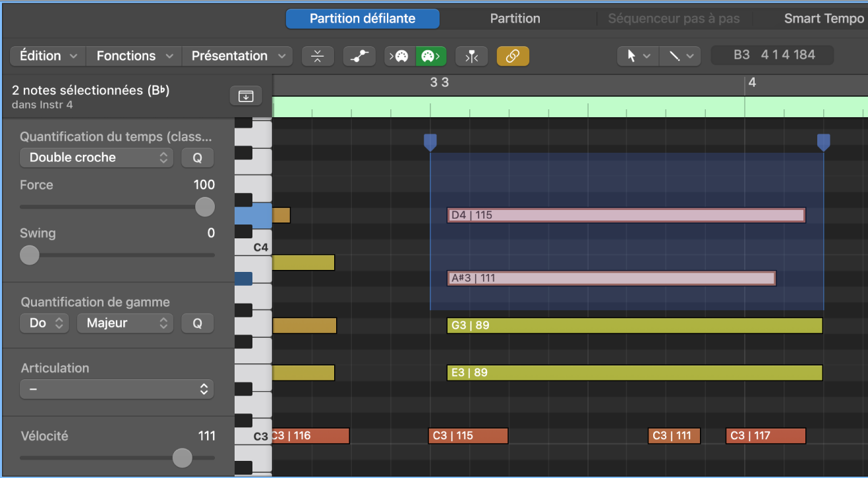
Task: Open the Édition menu
Action: click(x=48, y=56)
